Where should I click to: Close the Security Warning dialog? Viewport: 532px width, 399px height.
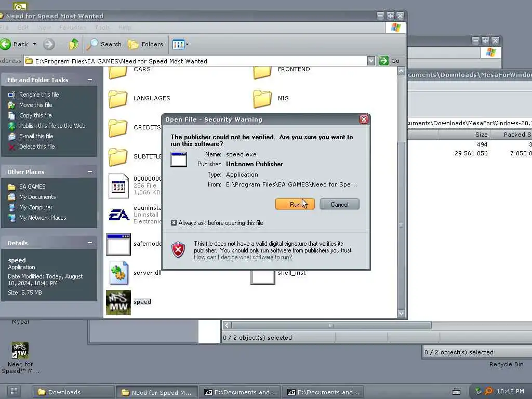[x=364, y=119]
